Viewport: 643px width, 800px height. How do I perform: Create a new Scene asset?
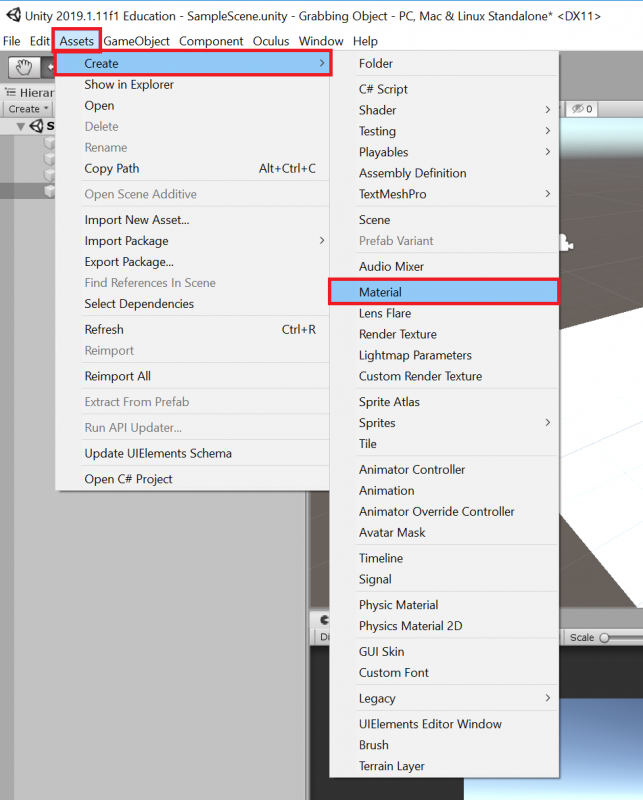coord(444,220)
